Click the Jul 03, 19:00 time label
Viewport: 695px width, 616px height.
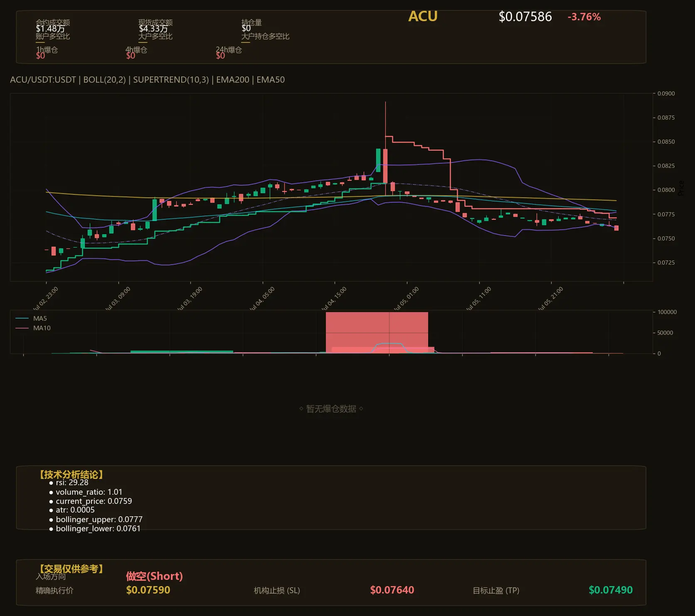(190, 299)
